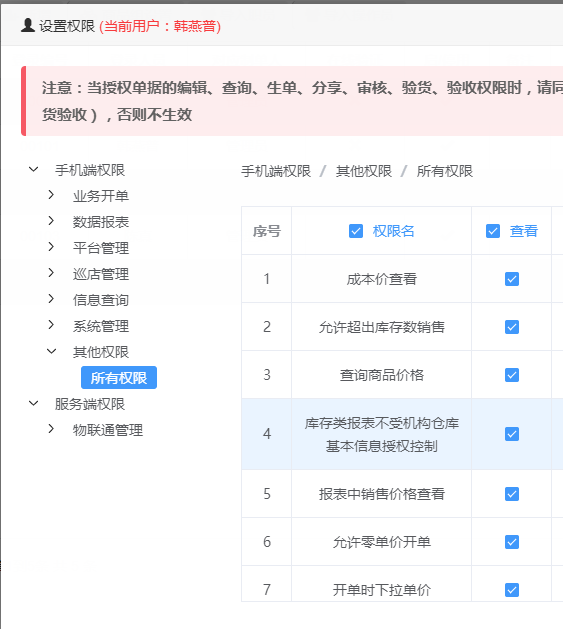Expand the 业务开单 tree node
Viewport: 563px width, 629px height.
point(51,195)
